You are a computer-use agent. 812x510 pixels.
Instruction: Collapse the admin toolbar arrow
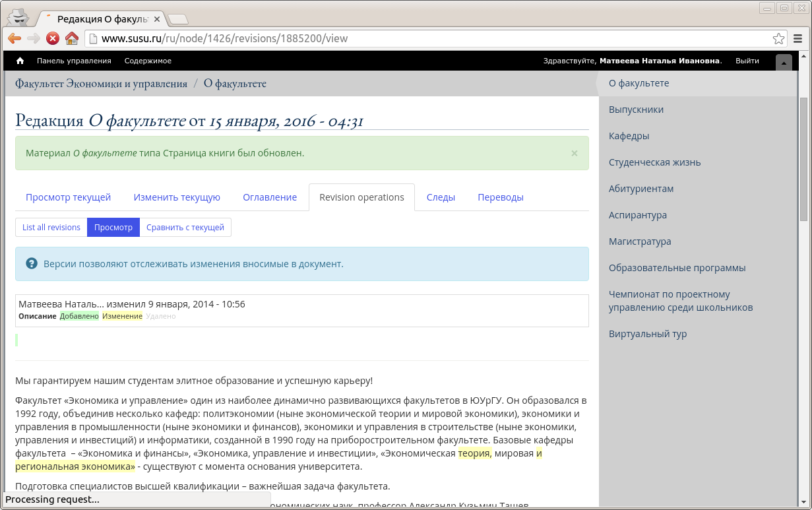click(784, 62)
